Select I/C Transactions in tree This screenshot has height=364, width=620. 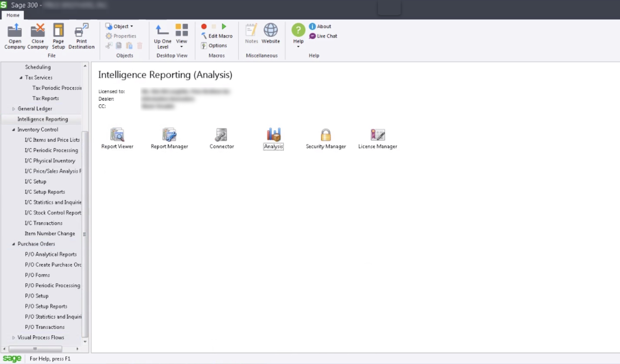coord(44,223)
